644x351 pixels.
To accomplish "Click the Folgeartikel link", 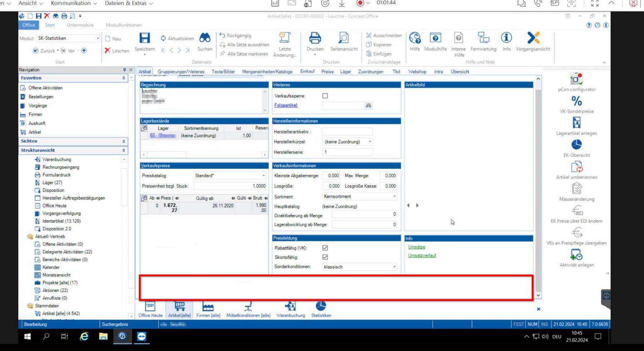I will (286, 105).
